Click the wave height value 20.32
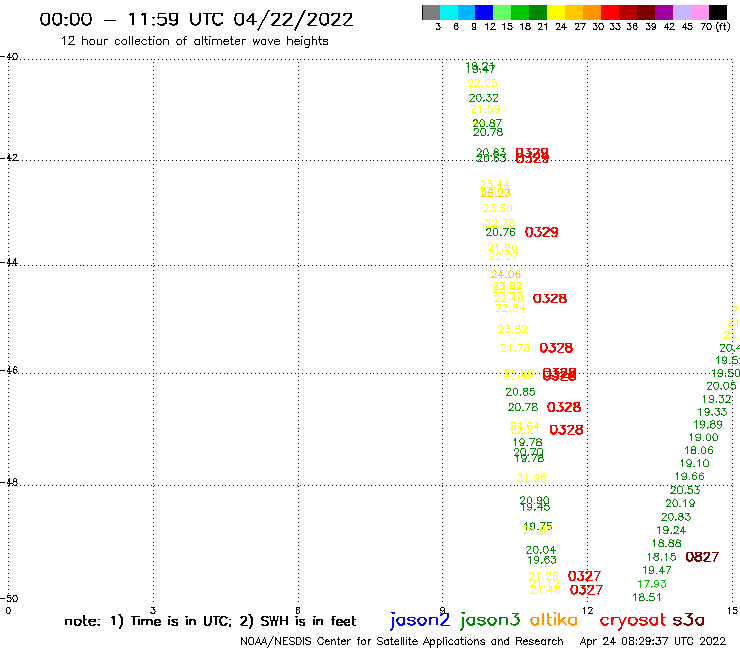The width and height of the screenshot is (740, 650). 483,98
